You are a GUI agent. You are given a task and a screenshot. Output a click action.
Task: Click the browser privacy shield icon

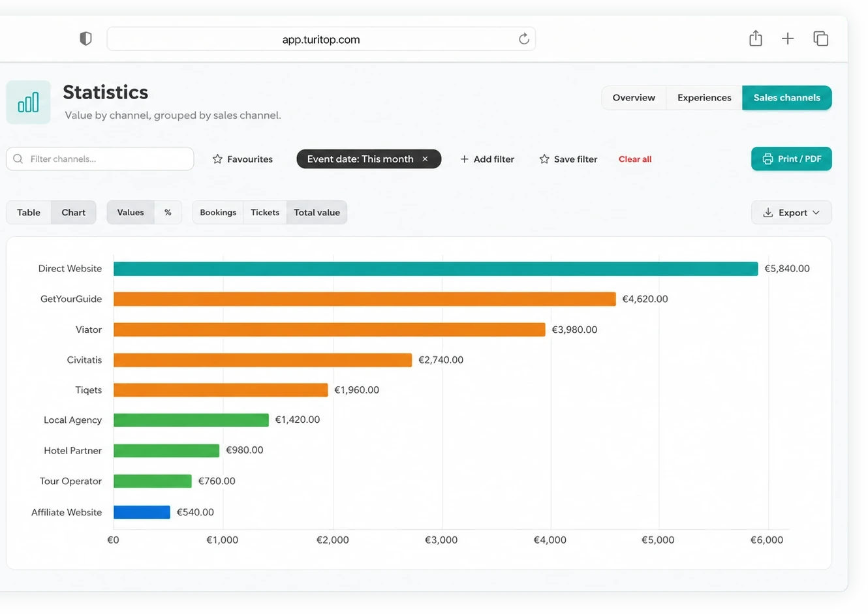(x=85, y=39)
